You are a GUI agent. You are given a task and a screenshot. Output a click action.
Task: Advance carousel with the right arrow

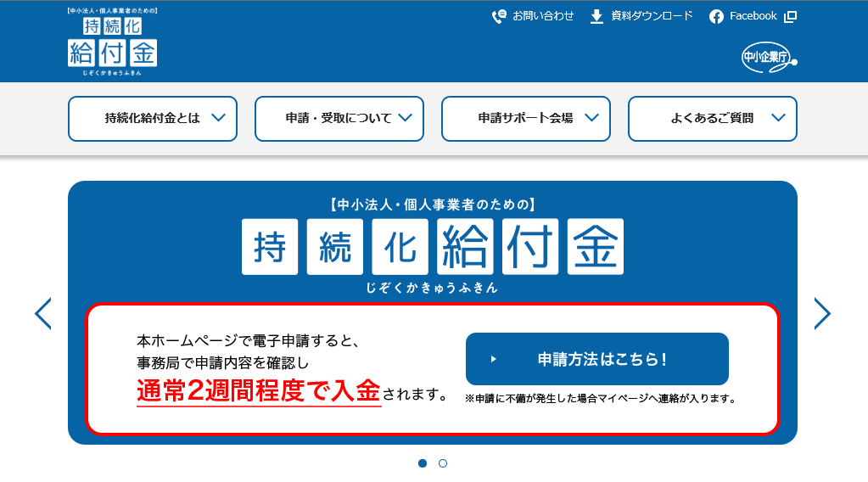click(822, 313)
